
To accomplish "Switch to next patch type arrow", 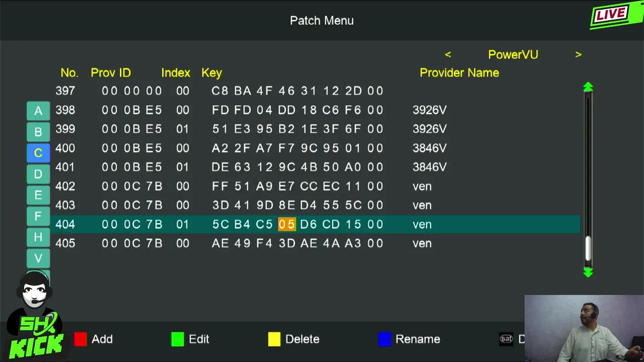I will [578, 55].
